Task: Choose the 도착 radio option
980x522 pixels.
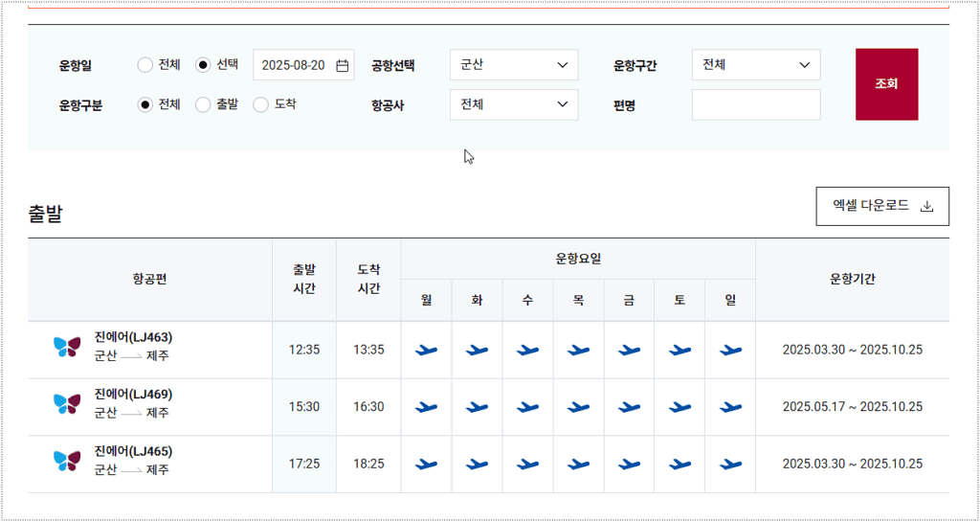Action: point(261,105)
